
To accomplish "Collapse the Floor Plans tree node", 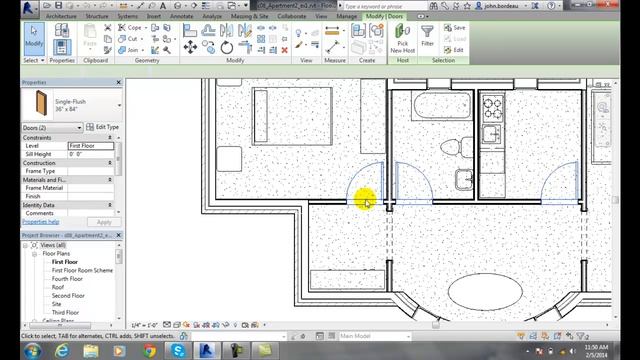I will pos(35,254).
